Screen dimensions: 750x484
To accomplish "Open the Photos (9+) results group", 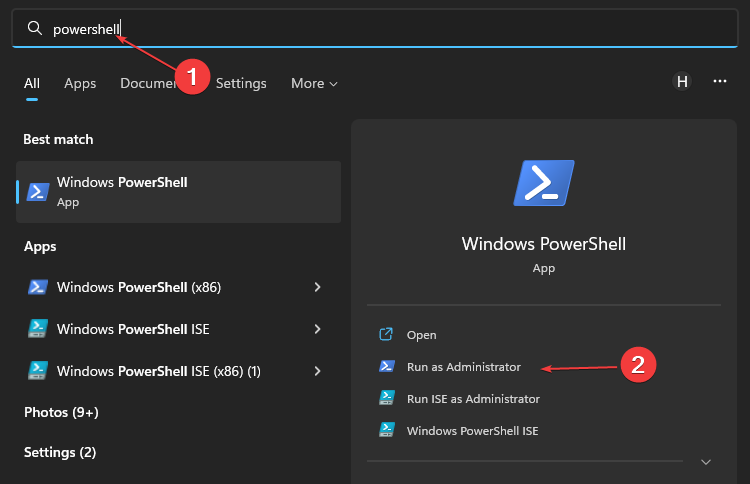I will click(61, 412).
